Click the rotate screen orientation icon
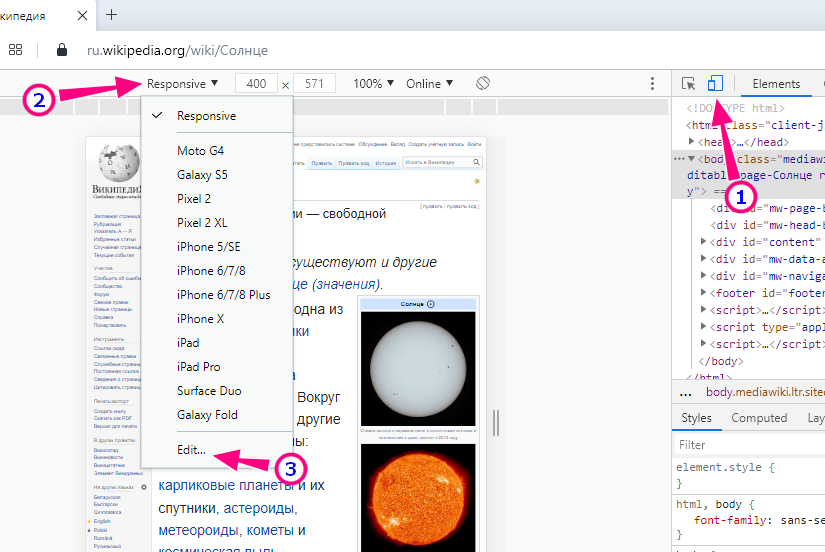 pos(482,83)
